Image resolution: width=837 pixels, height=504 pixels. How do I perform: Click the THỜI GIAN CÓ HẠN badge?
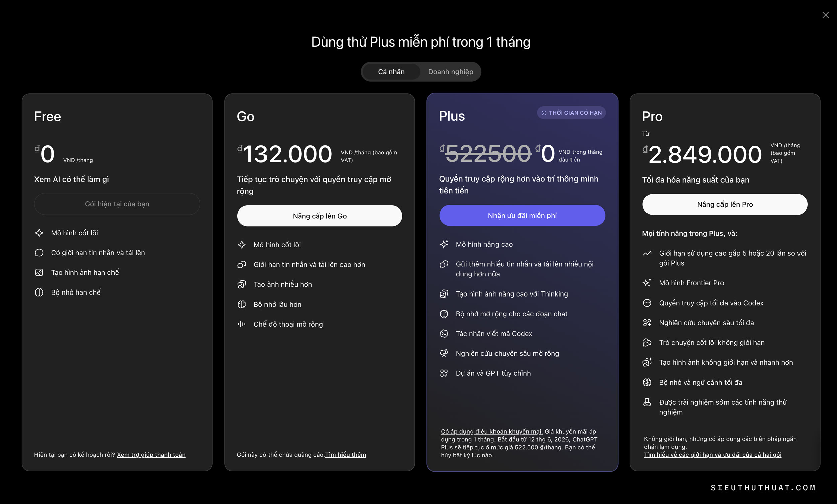[572, 113]
